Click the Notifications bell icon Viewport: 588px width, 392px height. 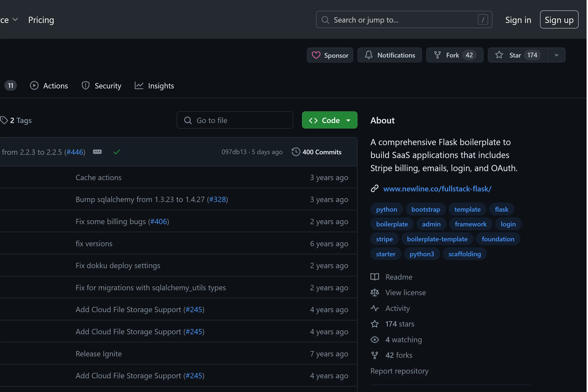pyautogui.click(x=369, y=55)
